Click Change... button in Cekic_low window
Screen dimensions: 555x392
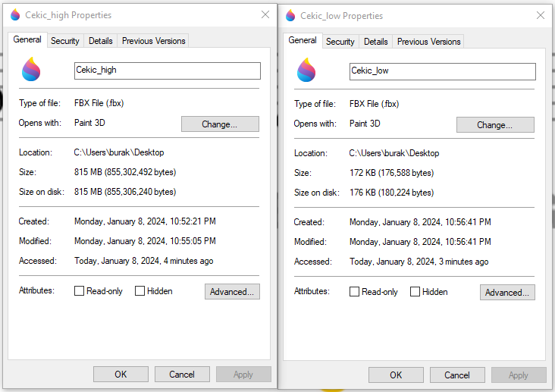(495, 125)
